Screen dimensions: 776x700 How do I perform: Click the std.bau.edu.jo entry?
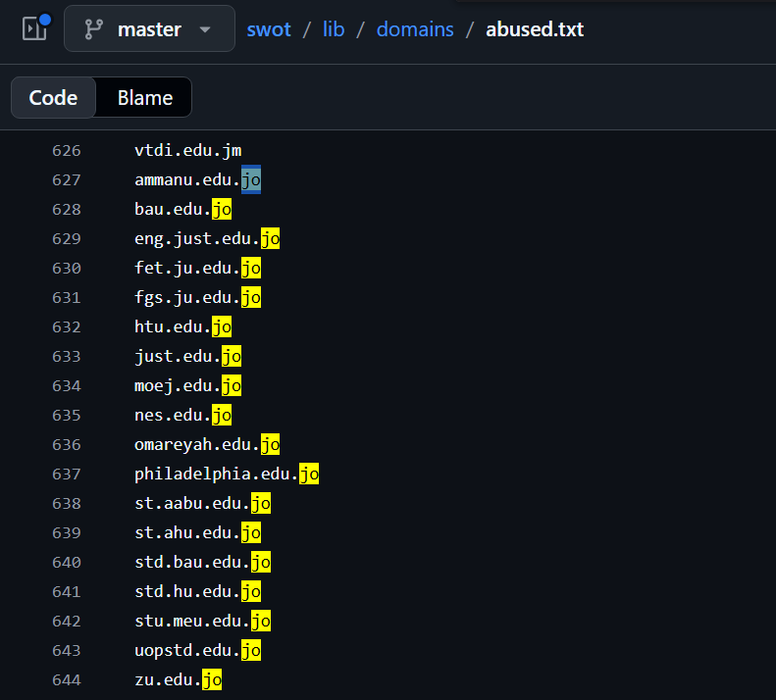coord(202,562)
